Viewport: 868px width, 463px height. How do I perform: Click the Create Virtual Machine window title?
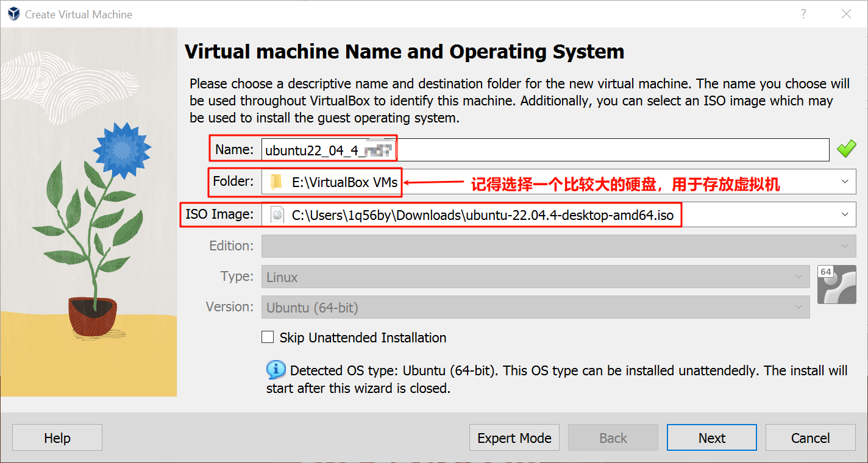(x=79, y=14)
